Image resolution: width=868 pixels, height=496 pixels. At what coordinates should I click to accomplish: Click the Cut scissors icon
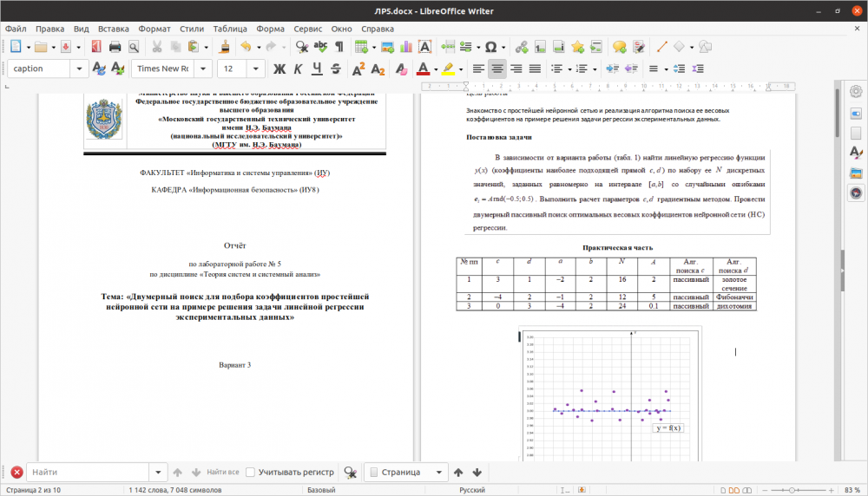(x=157, y=47)
